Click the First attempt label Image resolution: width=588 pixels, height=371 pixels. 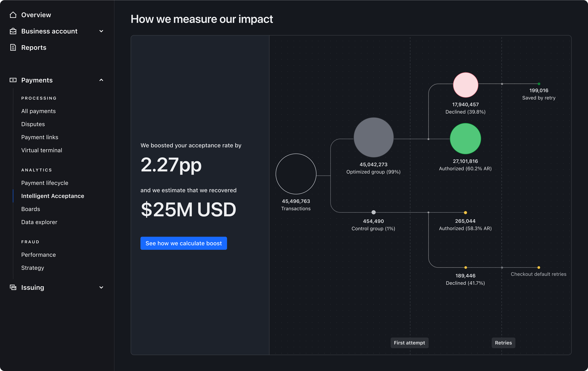point(409,343)
